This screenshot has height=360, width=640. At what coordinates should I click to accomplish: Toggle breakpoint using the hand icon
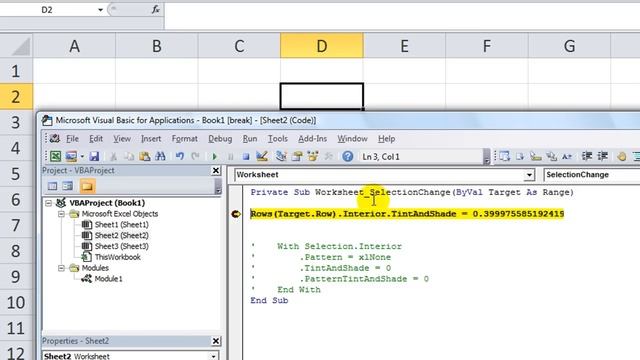(622, 156)
